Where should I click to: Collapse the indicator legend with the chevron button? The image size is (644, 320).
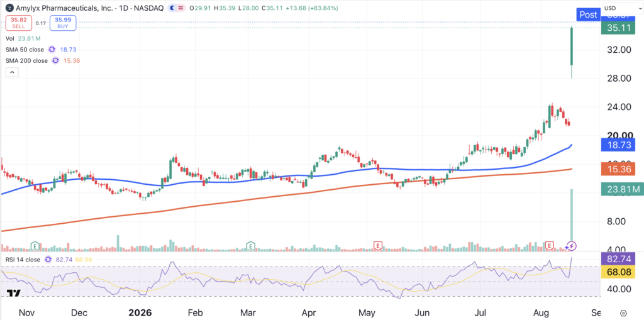[x=12, y=72]
